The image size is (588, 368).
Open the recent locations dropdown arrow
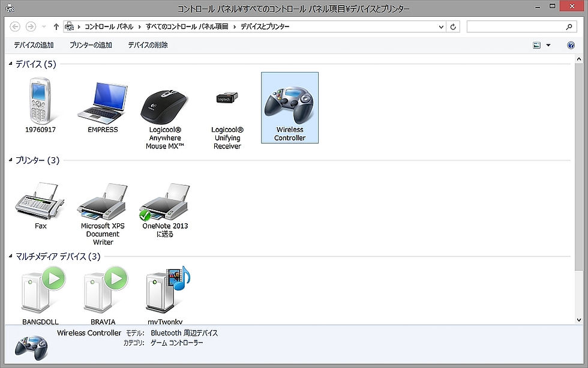(44, 26)
